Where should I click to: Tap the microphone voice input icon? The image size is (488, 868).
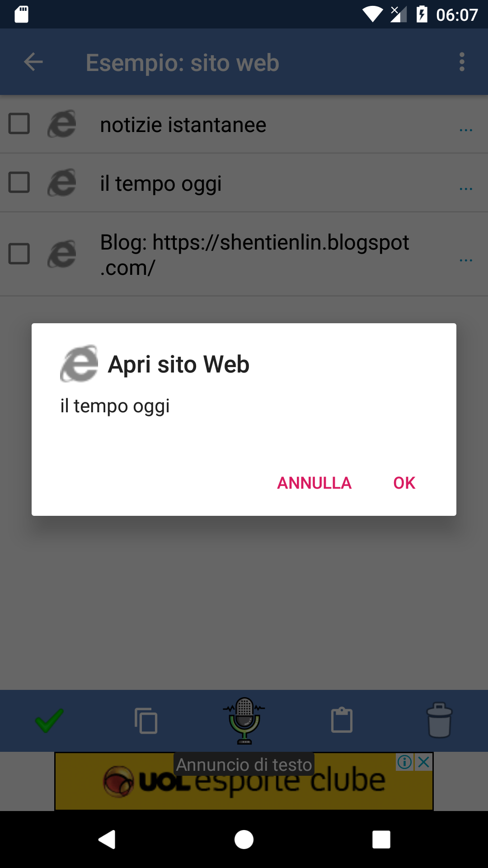244,721
